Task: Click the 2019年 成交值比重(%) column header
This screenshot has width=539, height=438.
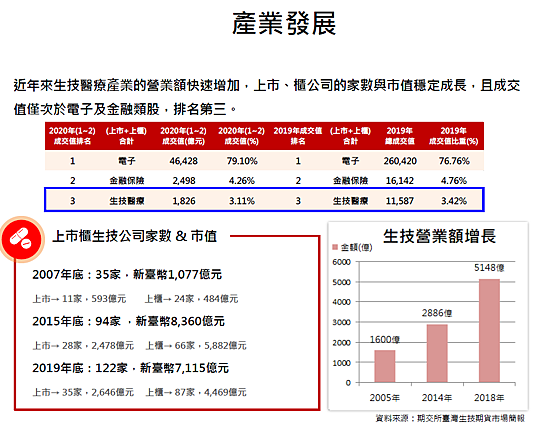Action: point(454,136)
